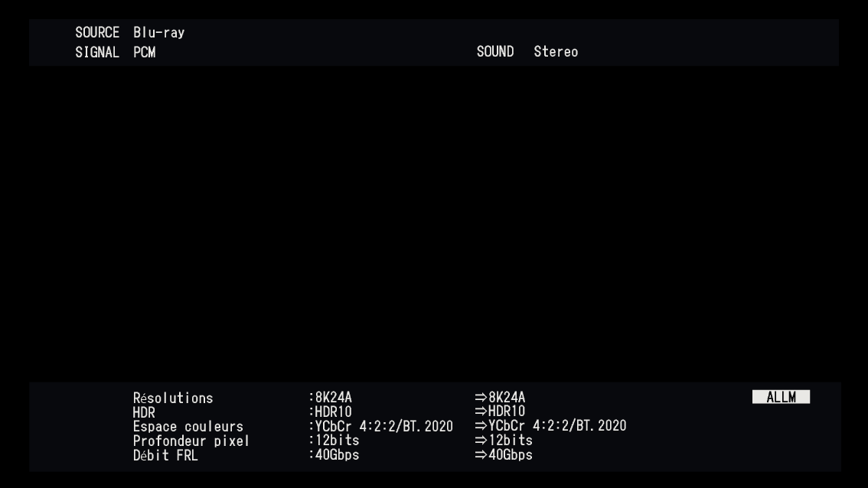Viewport: 868px width, 488px height.
Task: Open the Résolutions selection row
Action: click(174, 398)
